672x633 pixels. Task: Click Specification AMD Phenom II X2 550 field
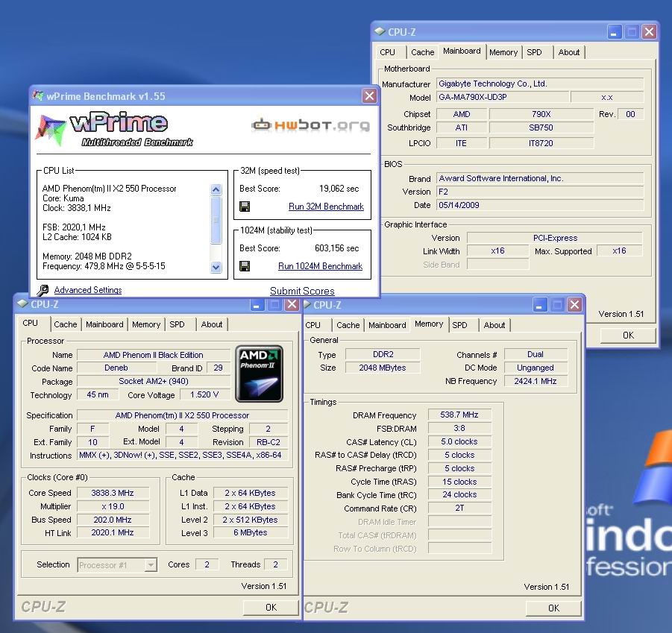coord(182,415)
